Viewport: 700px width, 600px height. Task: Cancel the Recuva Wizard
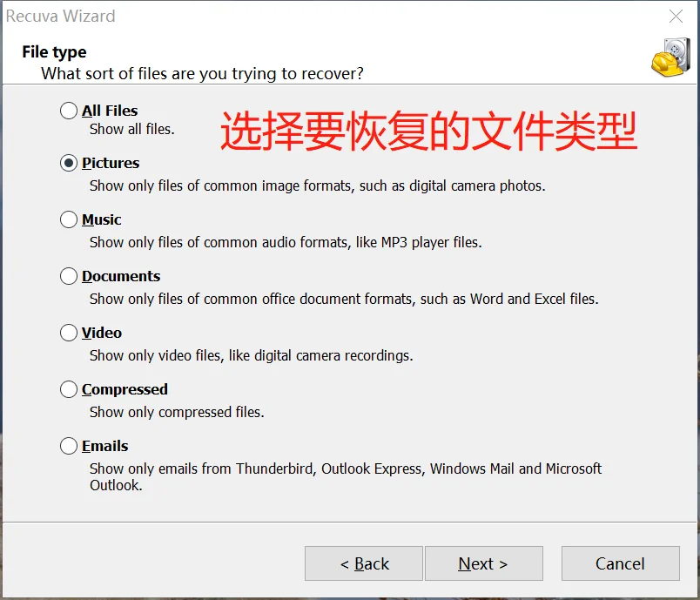pos(621,563)
